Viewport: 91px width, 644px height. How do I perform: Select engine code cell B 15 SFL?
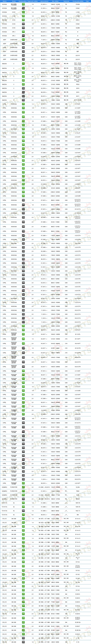pos(78,334)
